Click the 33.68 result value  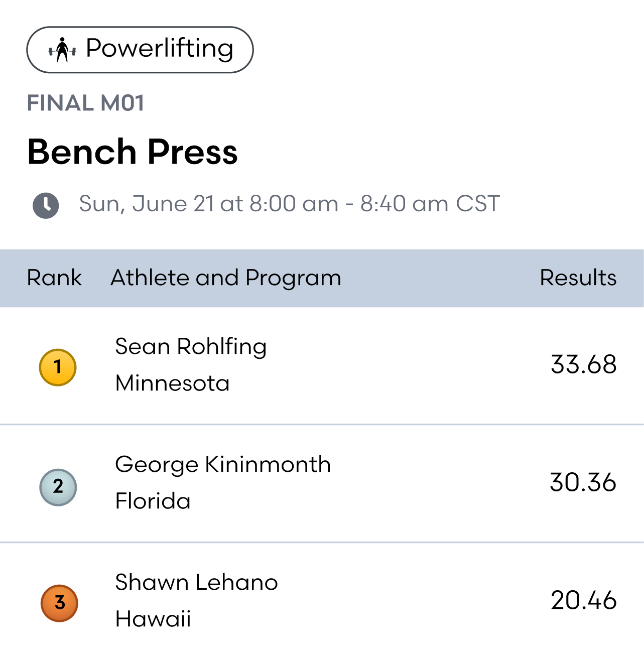[583, 365]
